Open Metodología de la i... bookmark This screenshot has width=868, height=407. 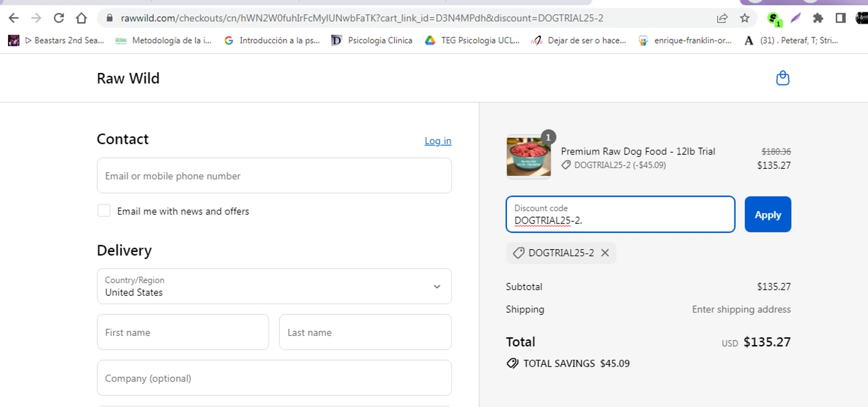tap(163, 40)
